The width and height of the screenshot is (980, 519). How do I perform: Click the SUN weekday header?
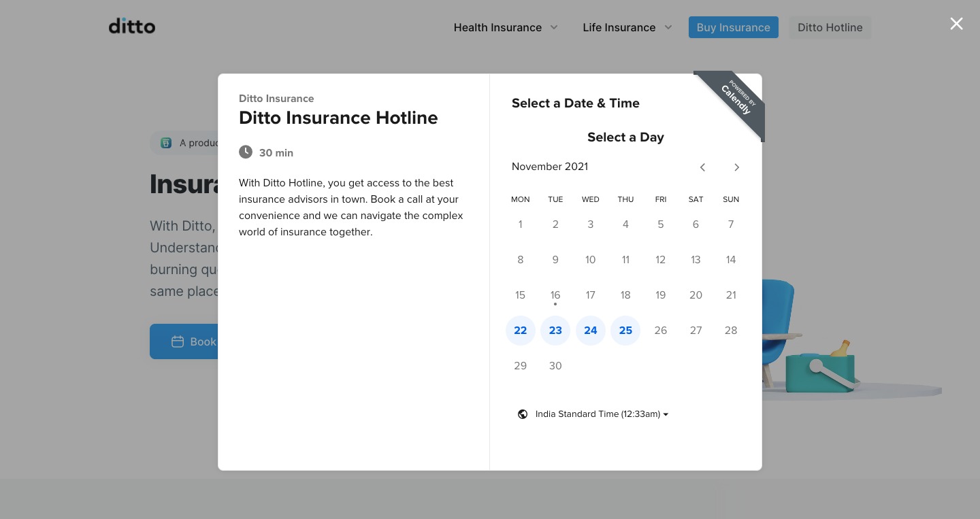731,199
